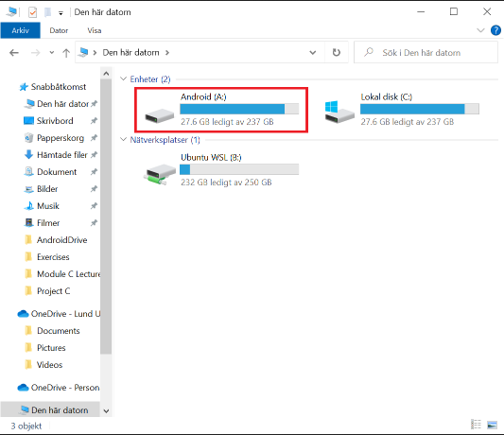Open the Arkiv file menu tab

pos(20,30)
